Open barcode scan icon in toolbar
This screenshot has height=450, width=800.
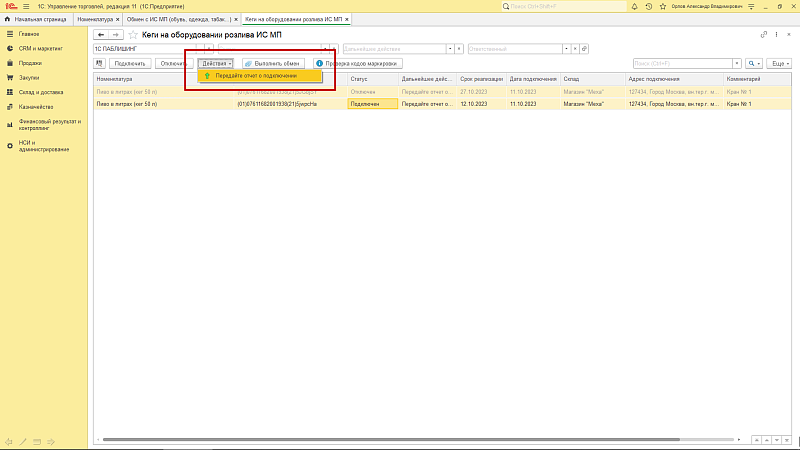[x=99, y=64]
